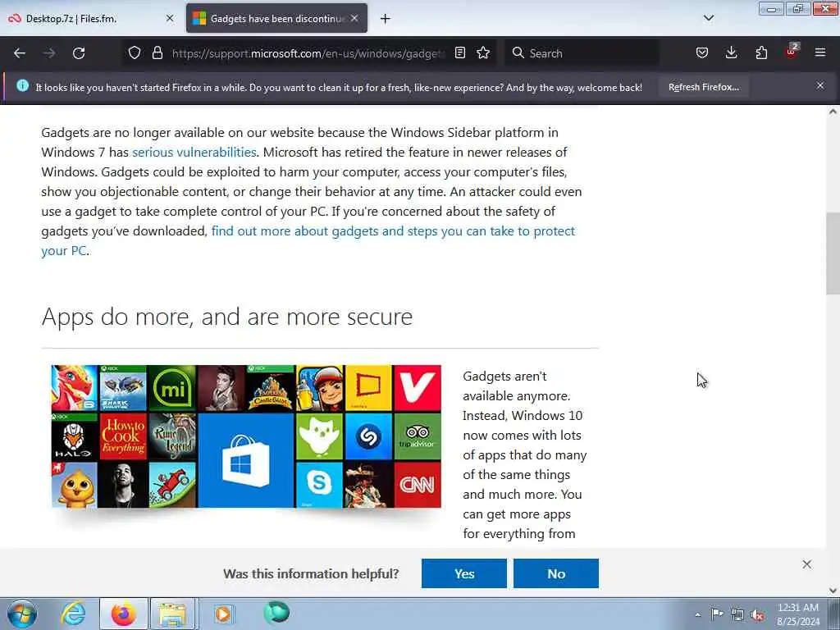Bookmark this page with star icon
Screen dimensions: 840x630
tap(483, 53)
